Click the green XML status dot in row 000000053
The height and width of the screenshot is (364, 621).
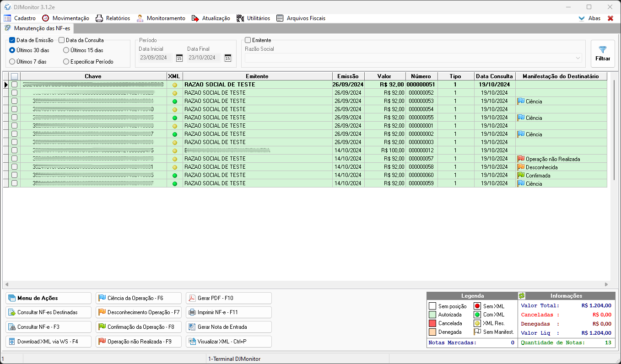174,102
